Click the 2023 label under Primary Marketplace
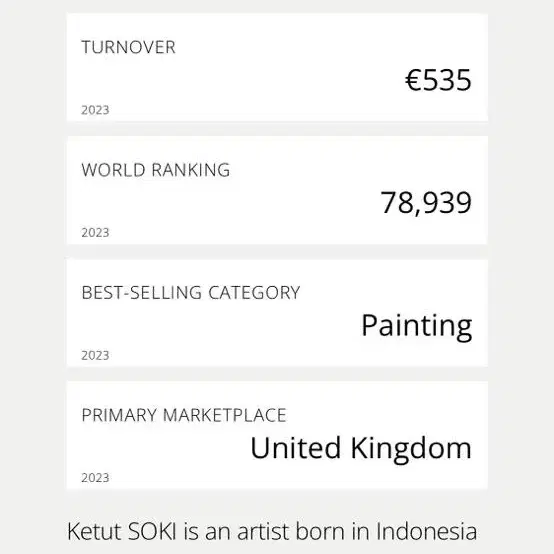 coord(95,478)
